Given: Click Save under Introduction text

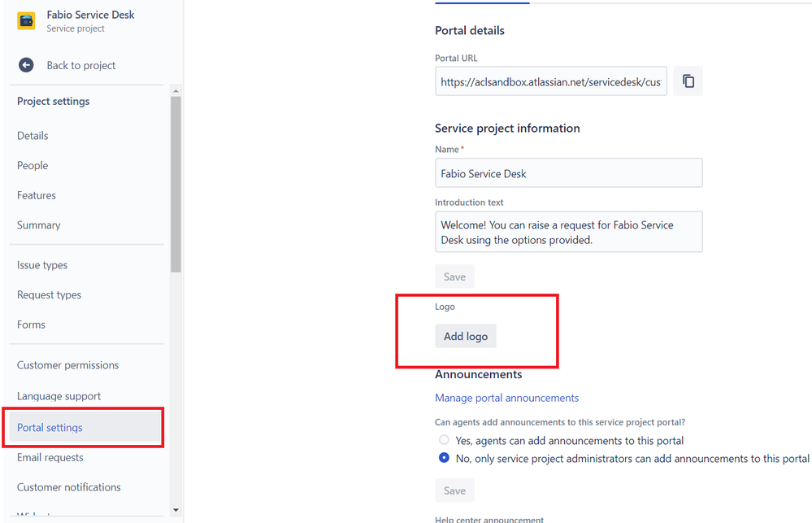Looking at the screenshot, I should pos(454,277).
